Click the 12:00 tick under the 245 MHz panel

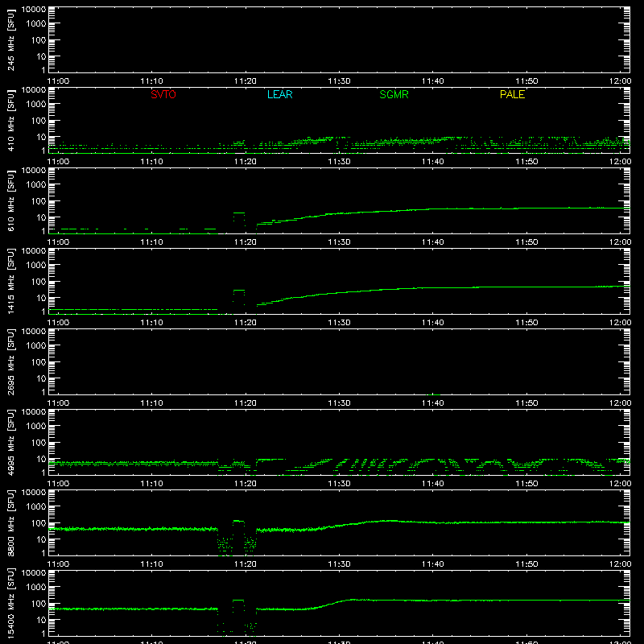pos(620,81)
